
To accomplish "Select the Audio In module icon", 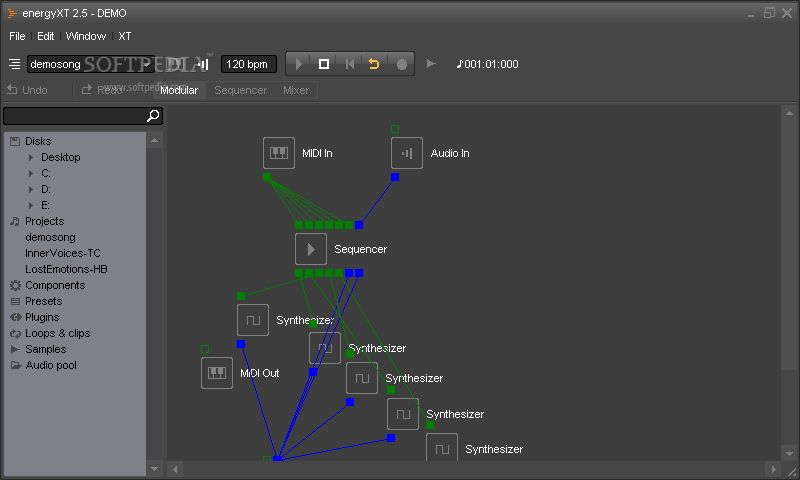I will point(407,153).
